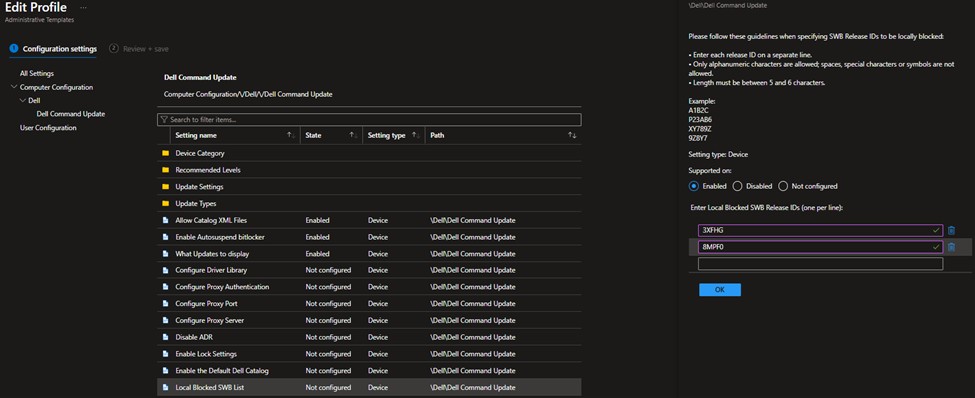Select the Enabled radio button
The height and width of the screenshot is (398, 975).
(694, 186)
